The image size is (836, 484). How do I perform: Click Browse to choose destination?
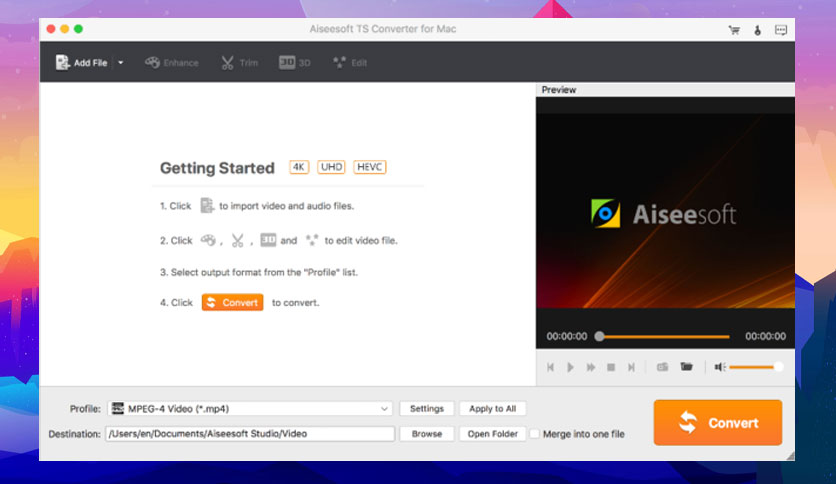(x=427, y=434)
